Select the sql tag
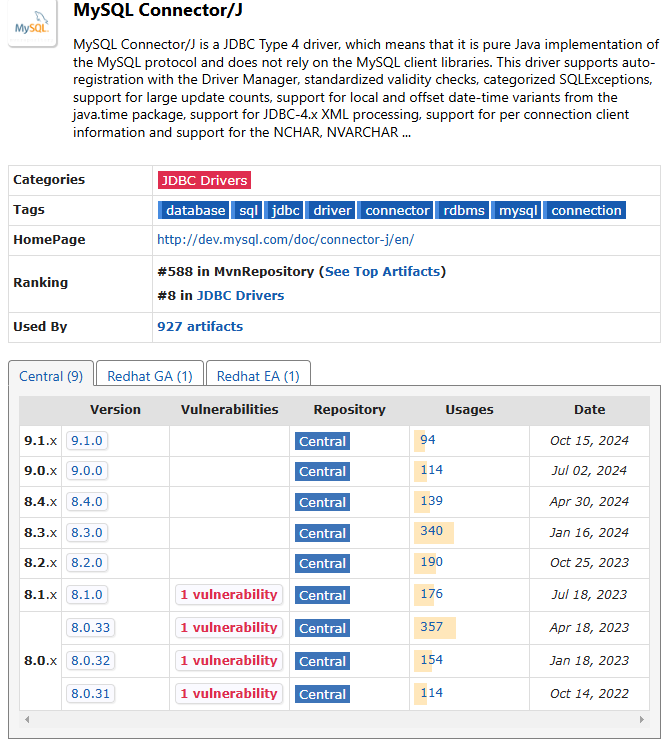 [247, 210]
